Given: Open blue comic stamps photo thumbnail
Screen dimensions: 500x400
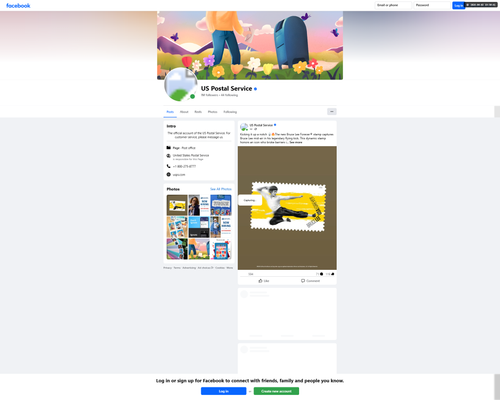Looking at the screenshot, I should (221, 205).
